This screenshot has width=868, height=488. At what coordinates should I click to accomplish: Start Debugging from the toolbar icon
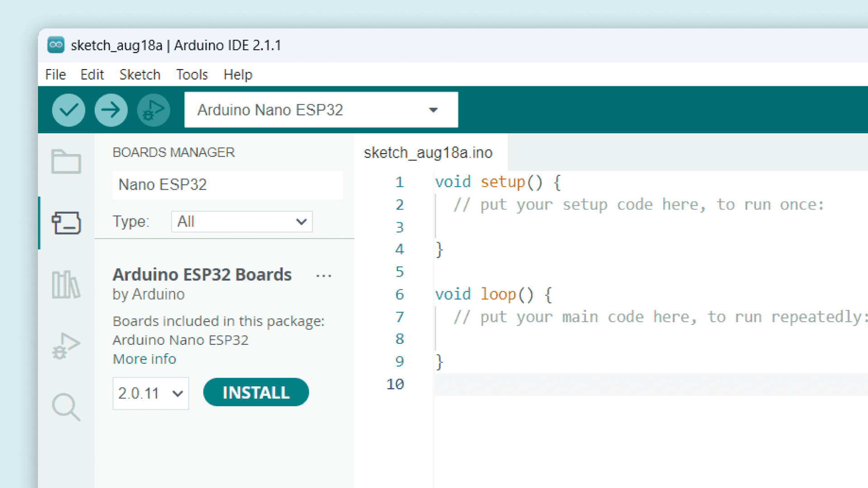(154, 110)
